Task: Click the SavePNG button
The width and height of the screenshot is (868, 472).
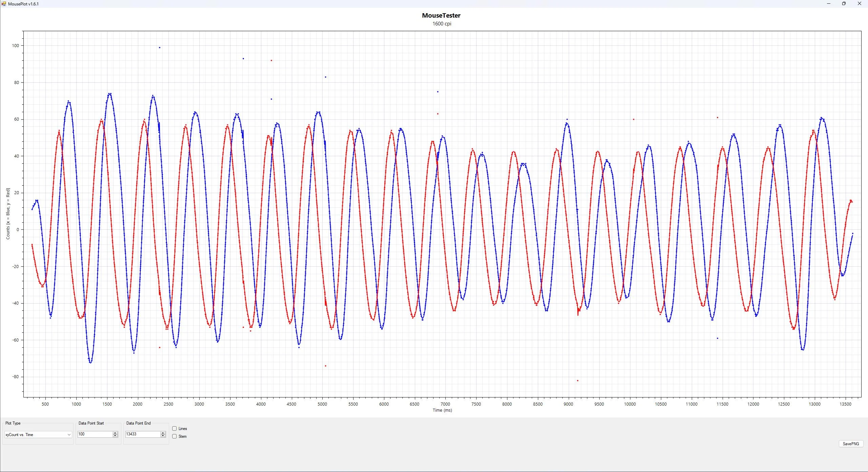Action: coord(851,444)
